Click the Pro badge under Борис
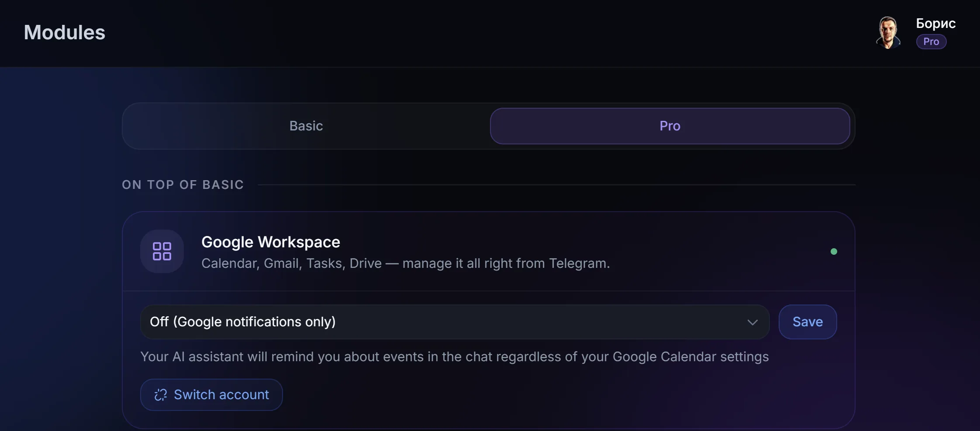 (931, 41)
